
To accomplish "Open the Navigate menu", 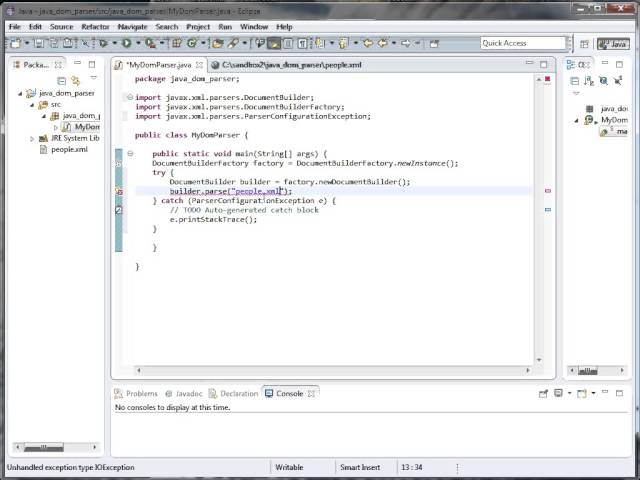I will point(132,27).
